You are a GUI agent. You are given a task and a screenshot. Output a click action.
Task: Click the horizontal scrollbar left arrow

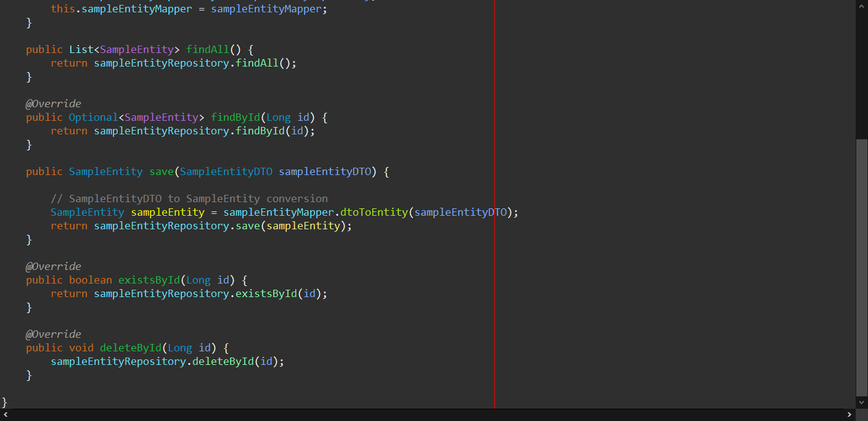click(6, 415)
